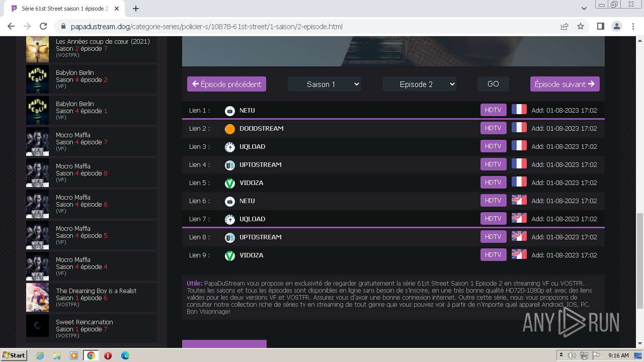This screenshot has height=362, width=644.
Task: Select the UQLOAD link in Lien 7
Action: [253, 219]
